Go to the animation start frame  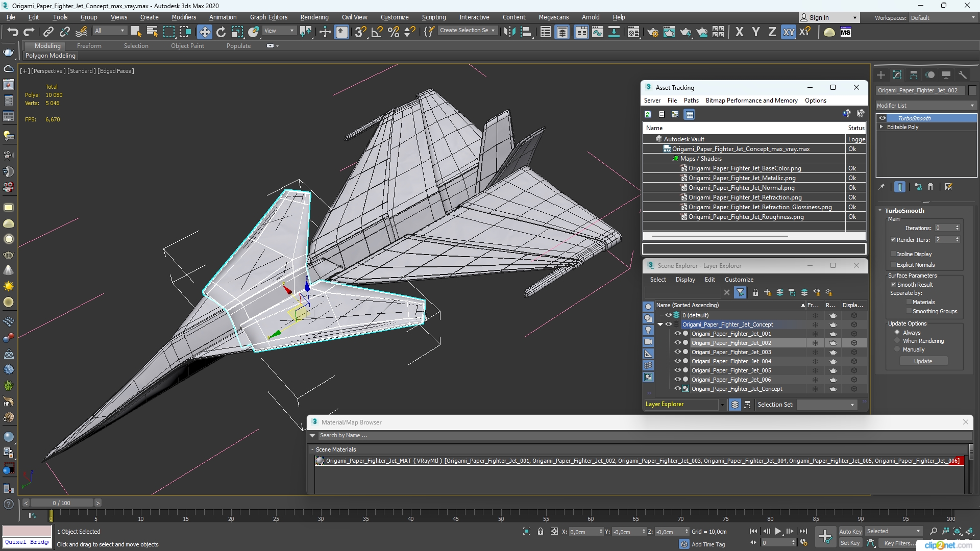coord(753,532)
